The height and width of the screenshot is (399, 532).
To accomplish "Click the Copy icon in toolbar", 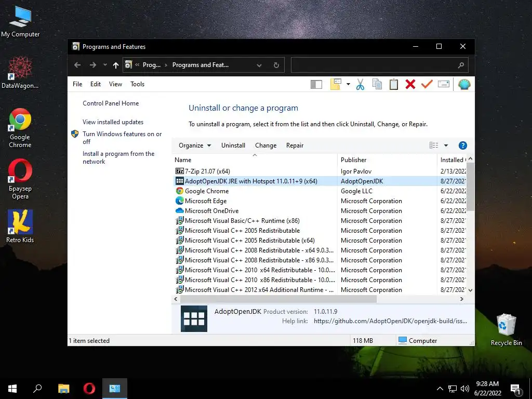I will pyautogui.click(x=377, y=84).
